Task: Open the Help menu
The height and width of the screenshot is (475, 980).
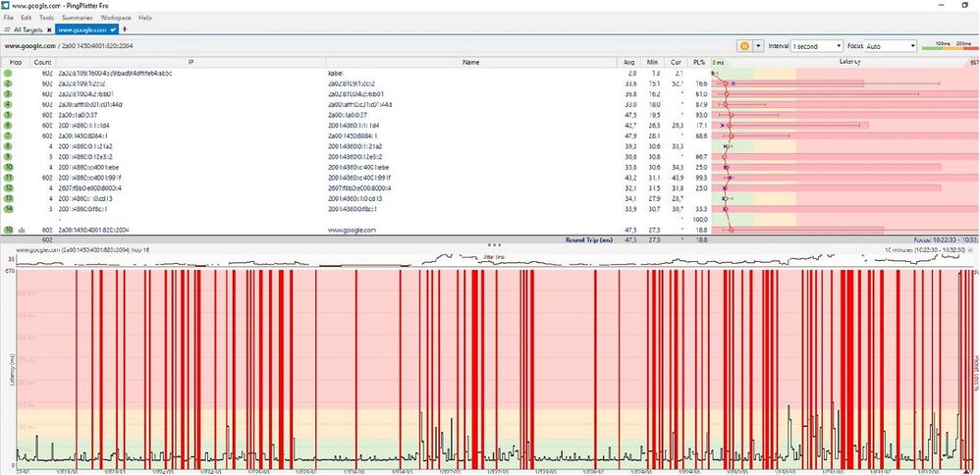Action: [x=145, y=18]
